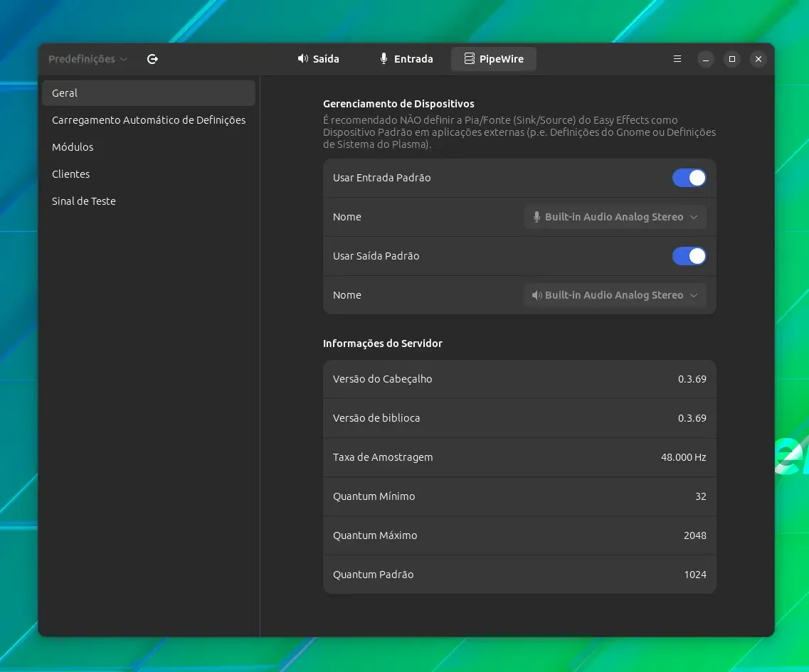Click the global bypass icon next to Predefinições

coord(153,59)
